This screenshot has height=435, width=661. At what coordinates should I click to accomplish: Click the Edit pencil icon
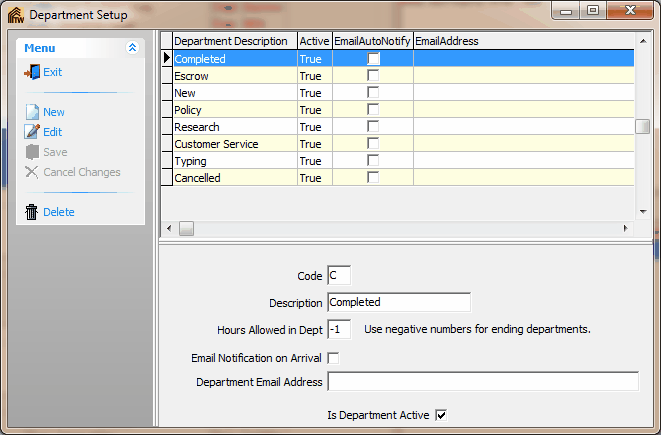(32, 132)
